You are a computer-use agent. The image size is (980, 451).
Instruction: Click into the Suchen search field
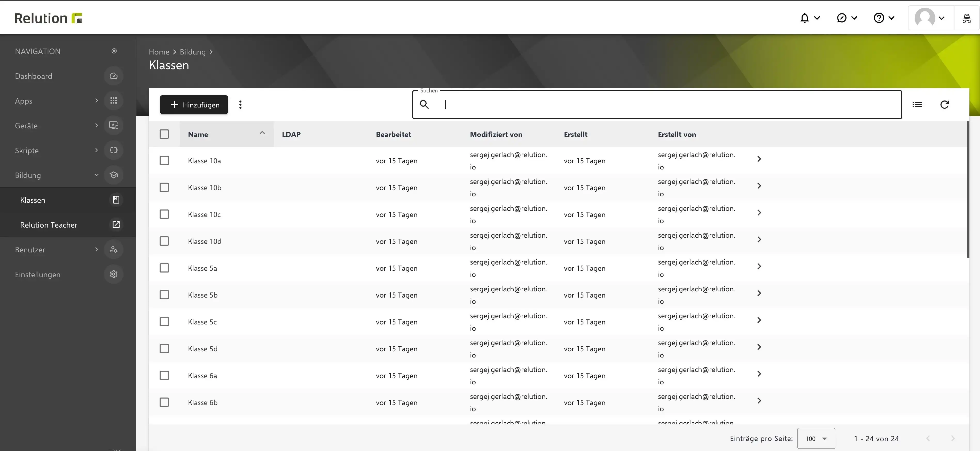tap(657, 105)
